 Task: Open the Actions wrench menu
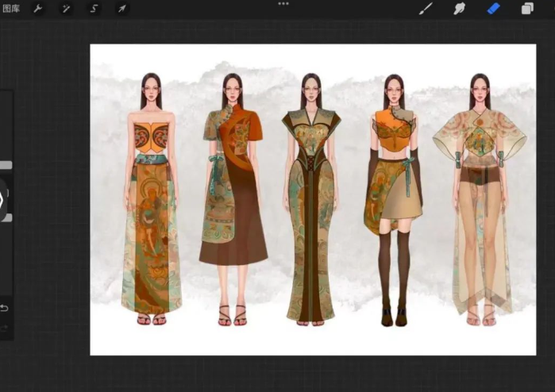coord(37,9)
